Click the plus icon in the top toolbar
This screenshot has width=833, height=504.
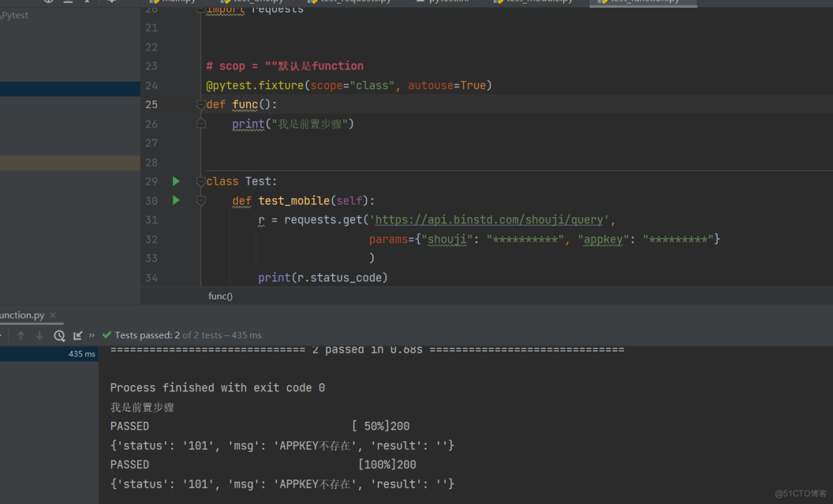coord(111,3)
